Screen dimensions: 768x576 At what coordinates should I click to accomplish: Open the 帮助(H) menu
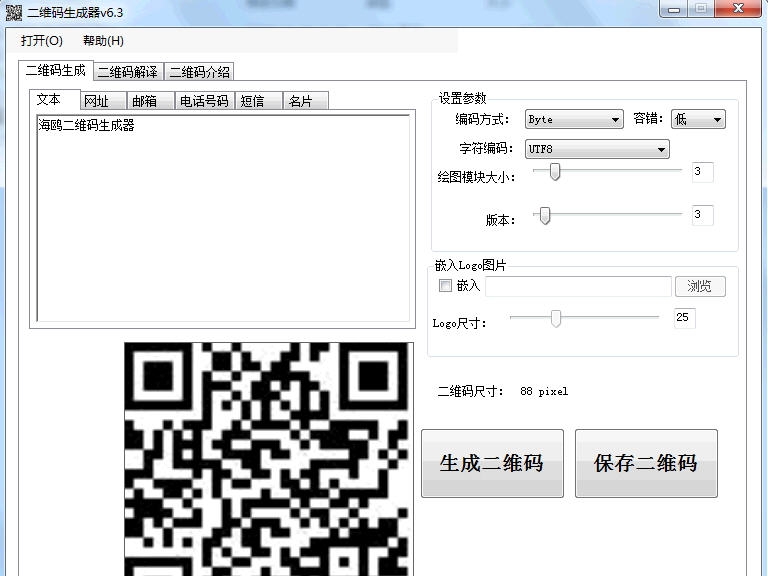(103, 41)
